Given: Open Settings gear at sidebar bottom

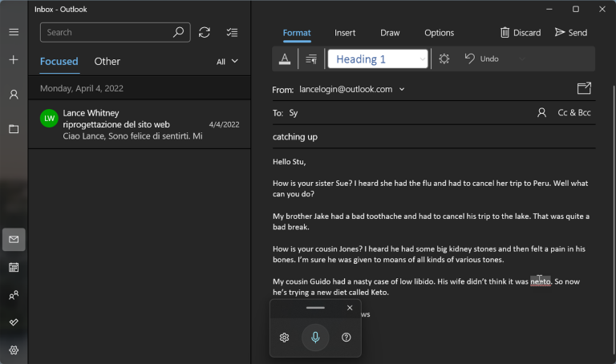Looking at the screenshot, I should [14, 350].
